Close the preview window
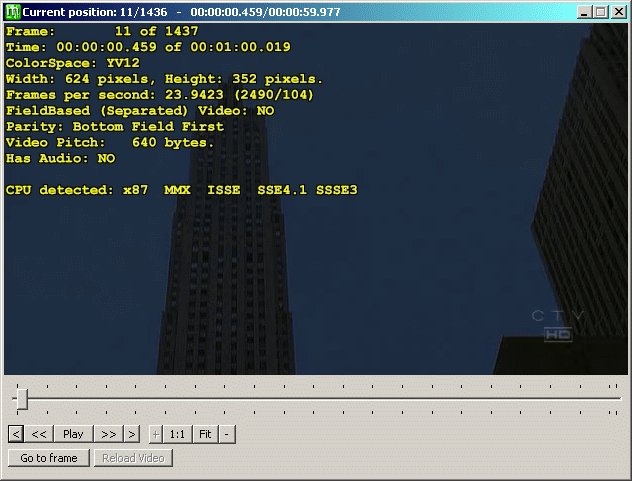This screenshot has height=481, width=632. [618, 12]
